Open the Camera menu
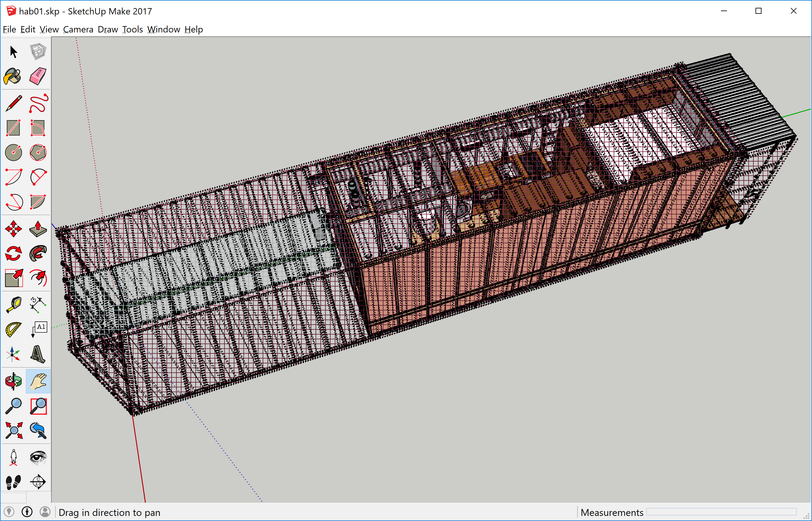The width and height of the screenshot is (812, 521). click(78, 29)
